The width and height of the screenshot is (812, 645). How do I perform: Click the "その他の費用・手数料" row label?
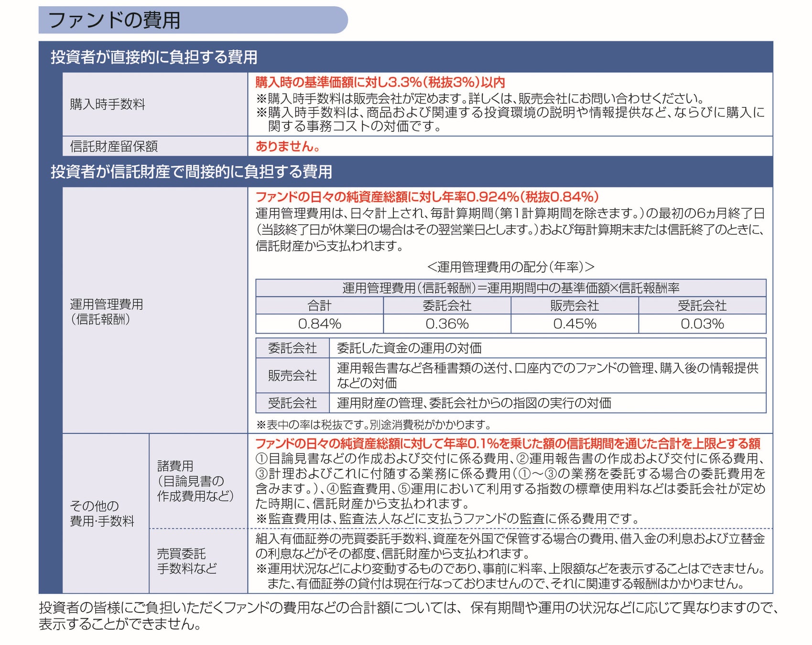point(102,514)
